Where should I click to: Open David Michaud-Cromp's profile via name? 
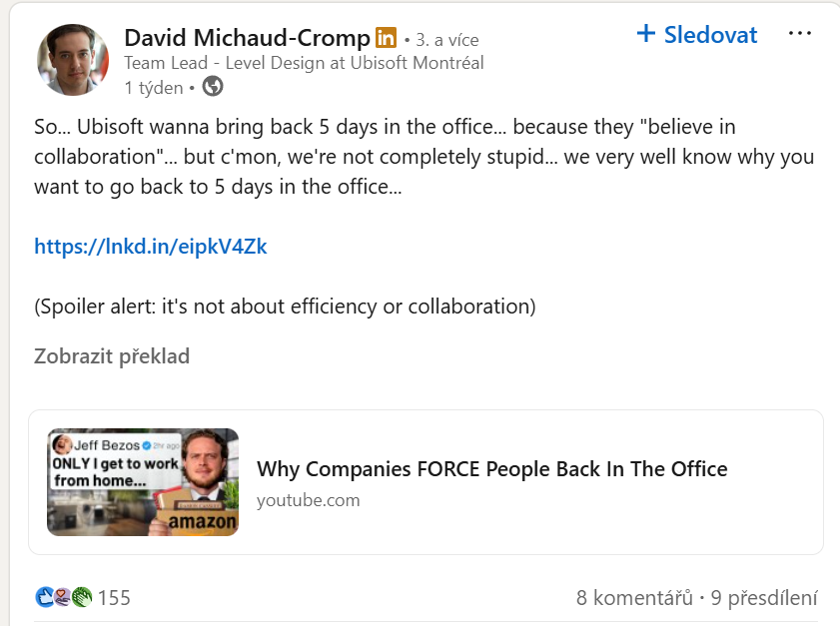[x=247, y=38]
